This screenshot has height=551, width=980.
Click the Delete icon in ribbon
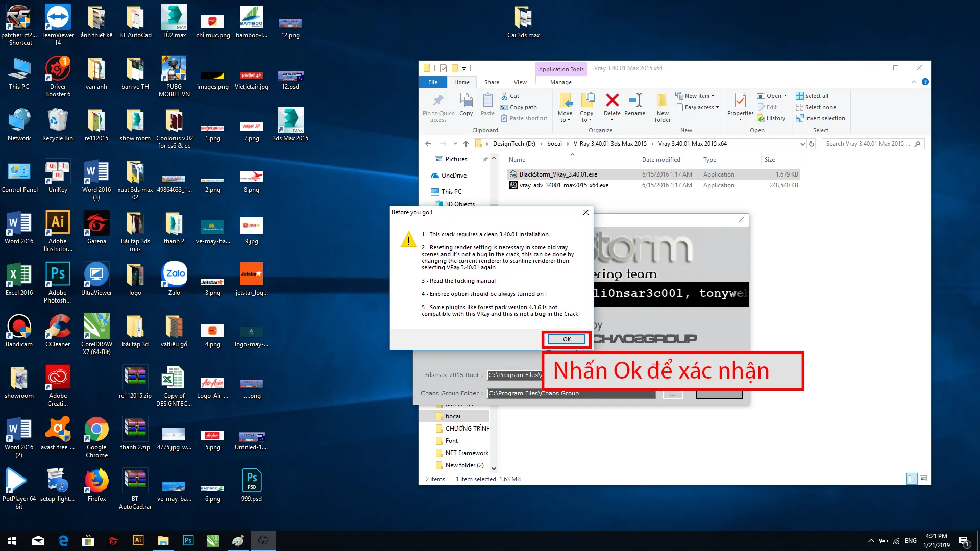[x=612, y=100]
